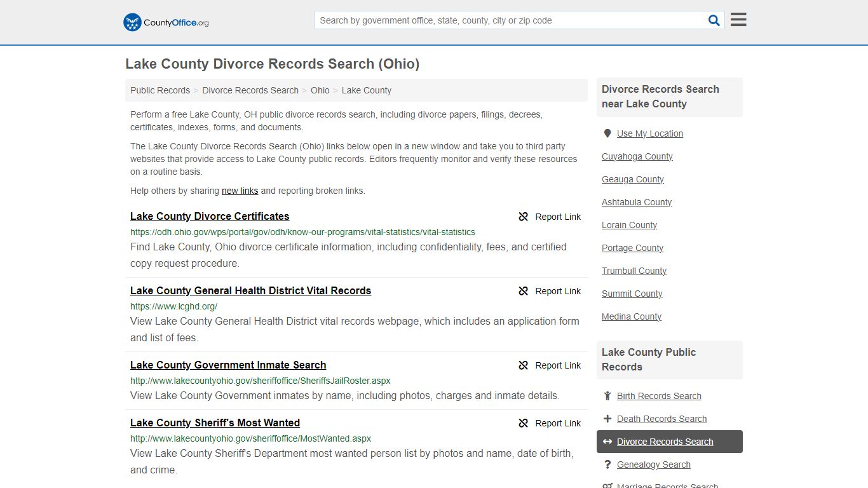
Task: Open Lake County General Health District Vital Records
Action: (250, 290)
